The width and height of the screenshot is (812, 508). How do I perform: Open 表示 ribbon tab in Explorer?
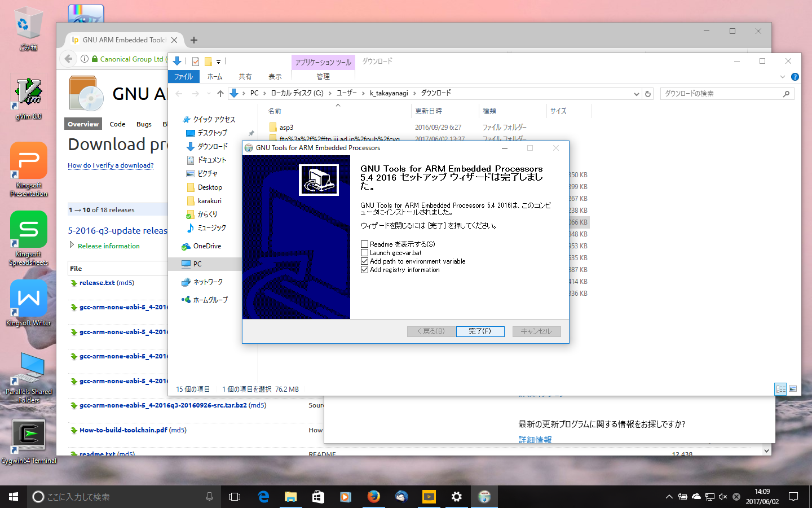275,77
